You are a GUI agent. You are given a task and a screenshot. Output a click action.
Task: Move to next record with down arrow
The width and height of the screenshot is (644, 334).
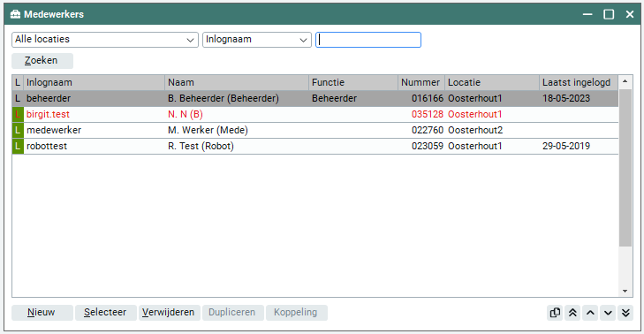[608, 313]
